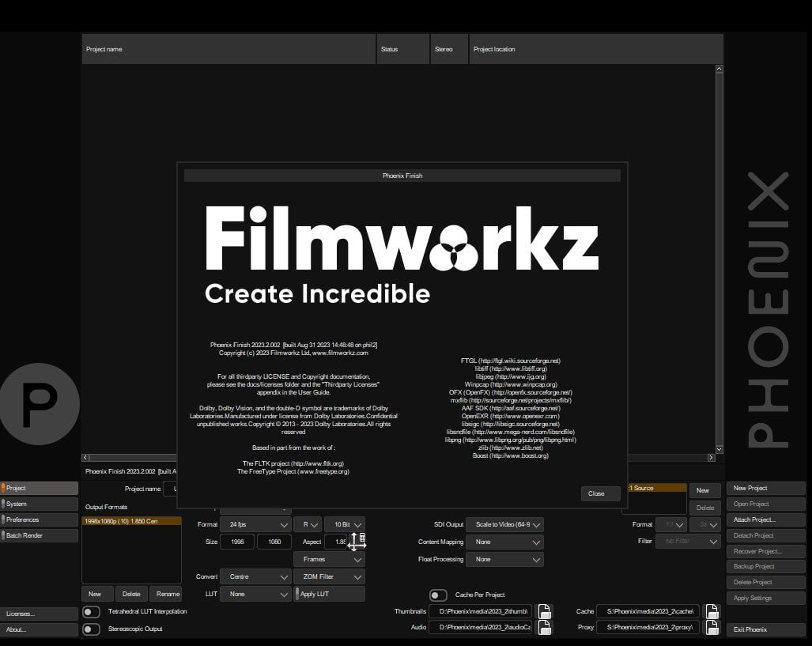Image resolution: width=812 pixels, height=646 pixels.
Task: Click the Exit Phoenix button
Action: point(766,629)
